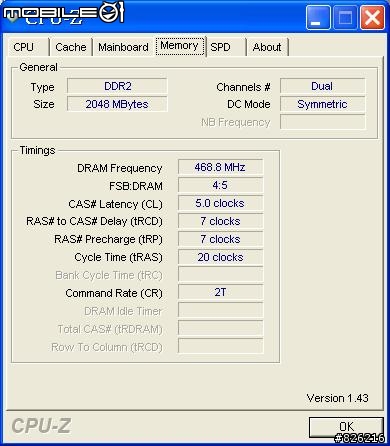Click the General group heading
The height and width of the screenshot is (446, 390).
(x=38, y=67)
